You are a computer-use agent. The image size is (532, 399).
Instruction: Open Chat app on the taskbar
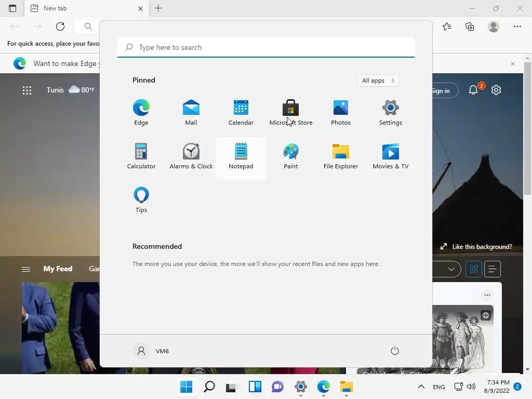(x=277, y=387)
